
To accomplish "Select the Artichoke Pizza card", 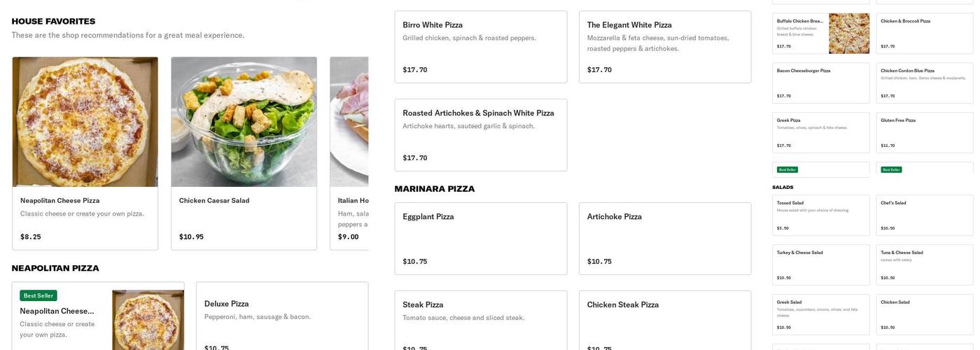I will [x=665, y=239].
